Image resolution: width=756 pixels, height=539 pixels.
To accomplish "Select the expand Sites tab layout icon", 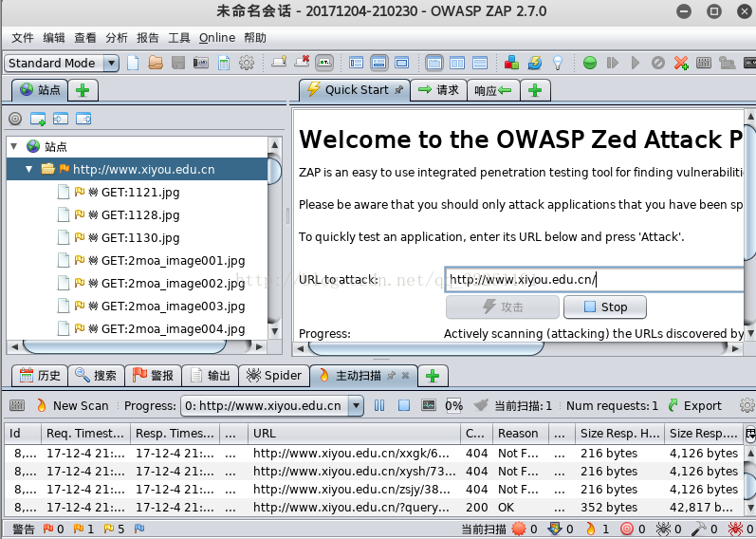I will pos(357,63).
